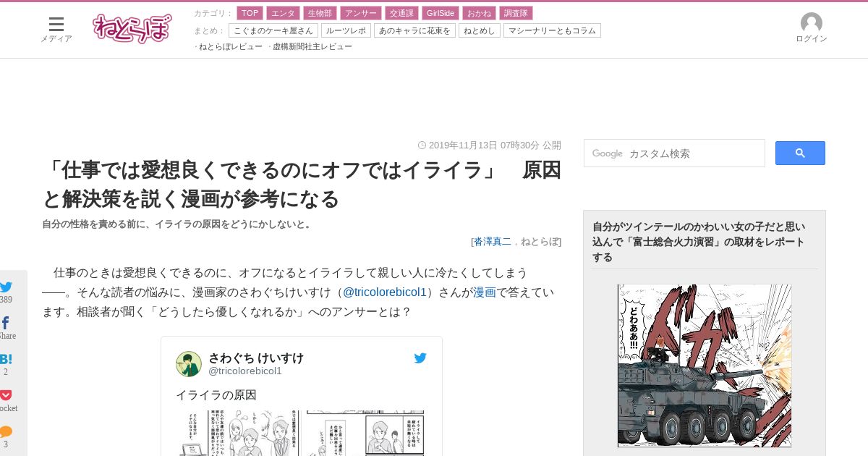Select the 生物部 category tab
This screenshot has width=868, height=456.
(320, 13)
